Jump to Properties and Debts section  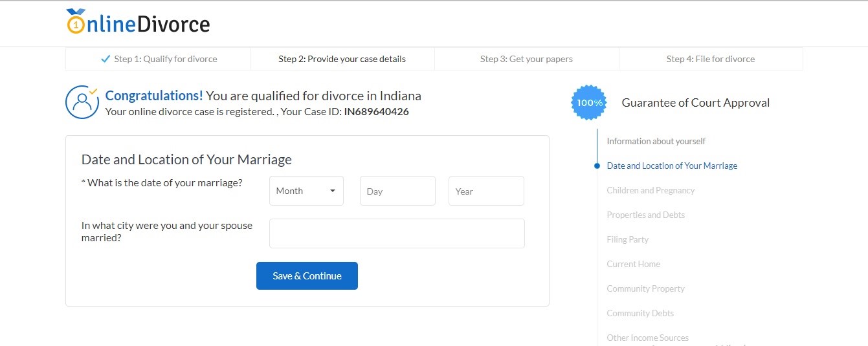(645, 215)
